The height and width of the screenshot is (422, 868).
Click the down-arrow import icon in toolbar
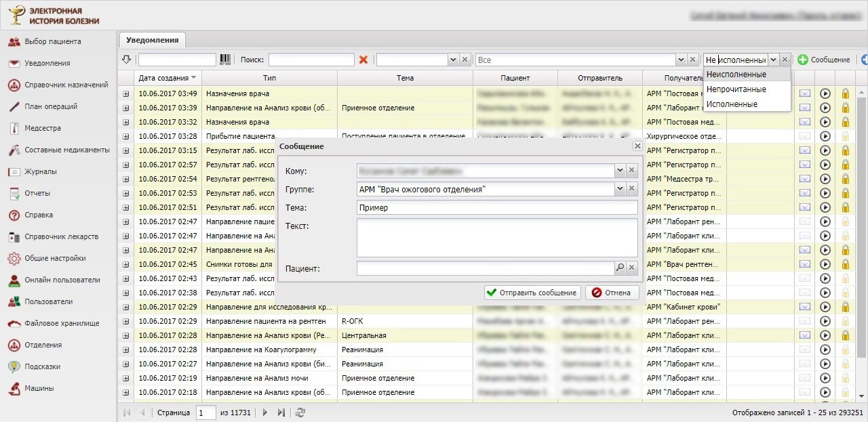point(126,60)
